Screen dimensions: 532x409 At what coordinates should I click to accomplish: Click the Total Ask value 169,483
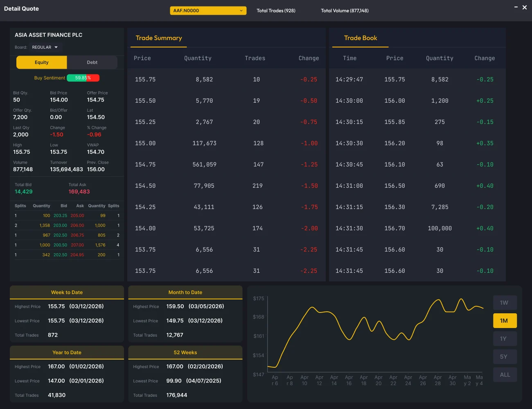(79, 192)
